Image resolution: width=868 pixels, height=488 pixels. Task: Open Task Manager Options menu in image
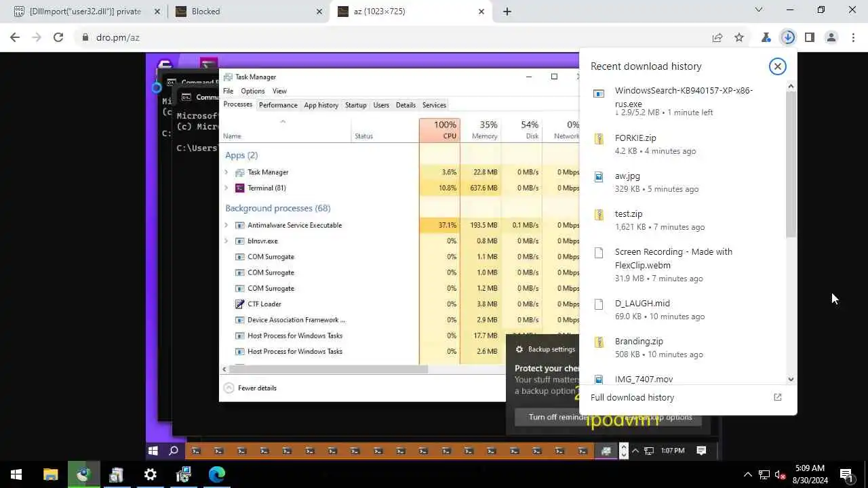click(x=252, y=91)
